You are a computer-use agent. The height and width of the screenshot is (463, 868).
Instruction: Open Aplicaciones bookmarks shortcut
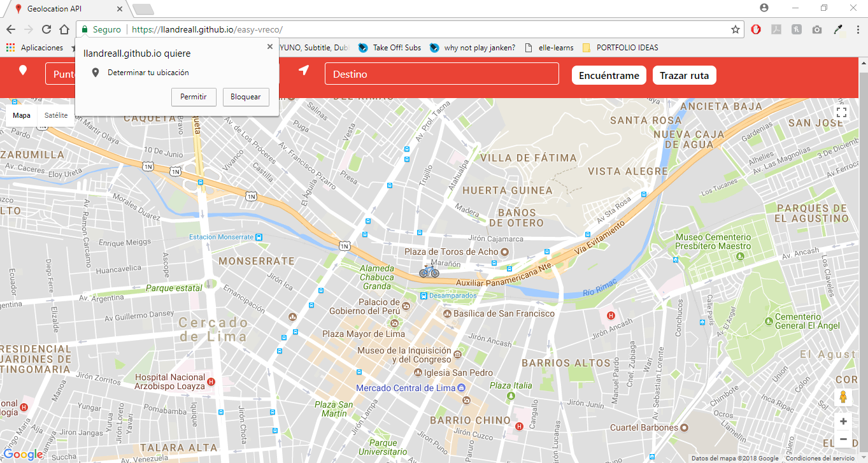click(x=34, y=48)
